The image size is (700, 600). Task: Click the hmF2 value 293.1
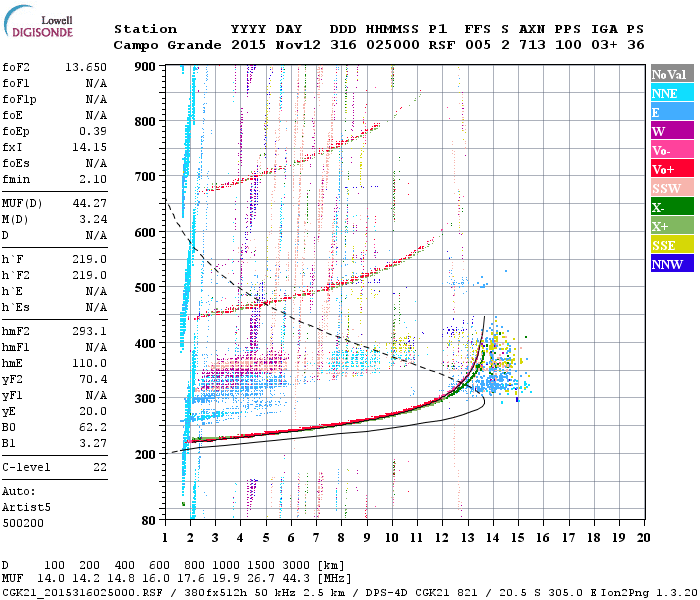tap(89, 332)
